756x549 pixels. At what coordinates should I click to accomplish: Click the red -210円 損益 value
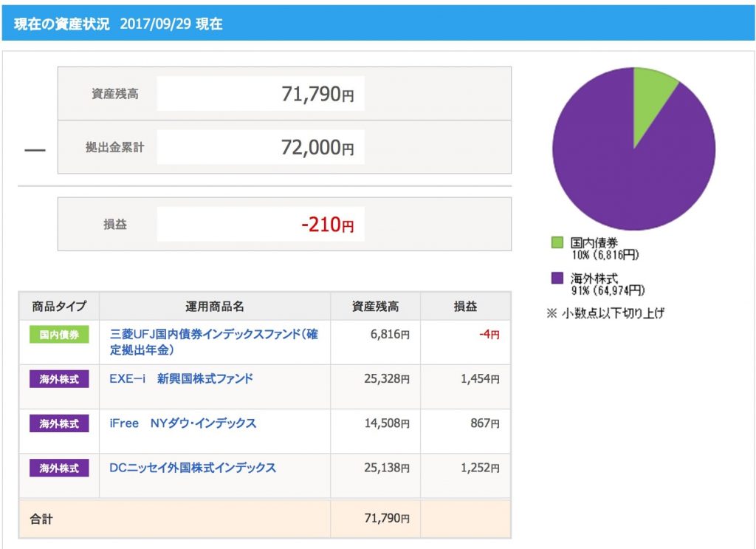pyautogui.click(x=327, y=225)
